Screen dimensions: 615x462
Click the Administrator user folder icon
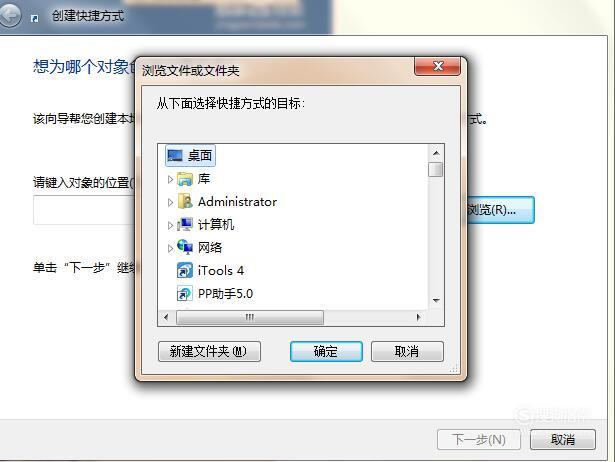[x=185, y=201]
